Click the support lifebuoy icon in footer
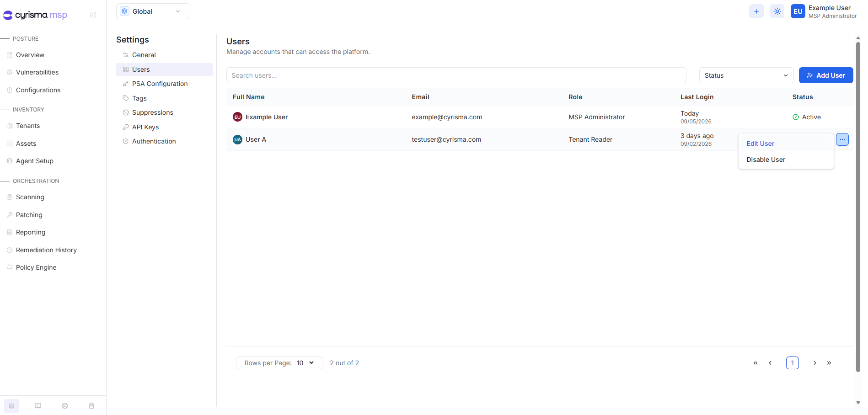 [x=65, y=406]
